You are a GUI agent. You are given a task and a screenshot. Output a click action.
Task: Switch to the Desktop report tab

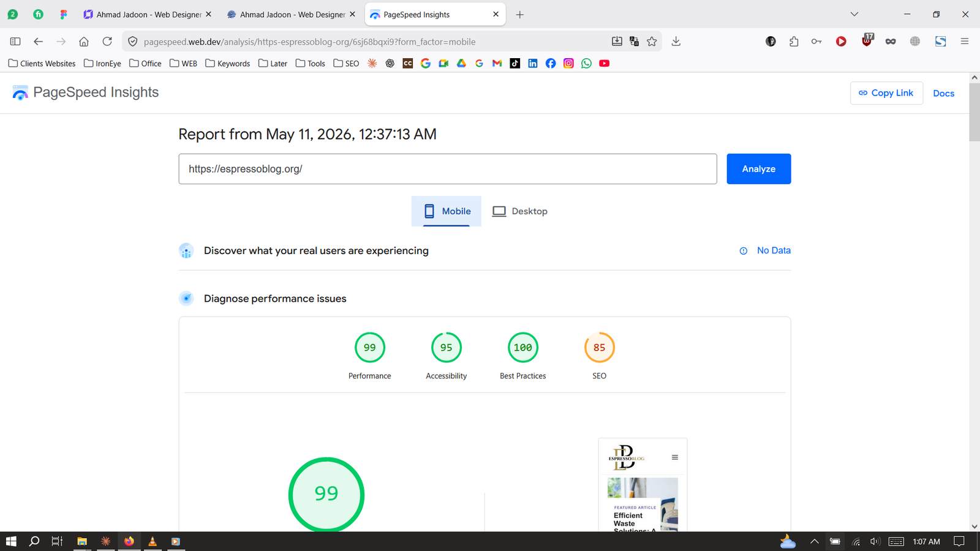coord(520,211)
